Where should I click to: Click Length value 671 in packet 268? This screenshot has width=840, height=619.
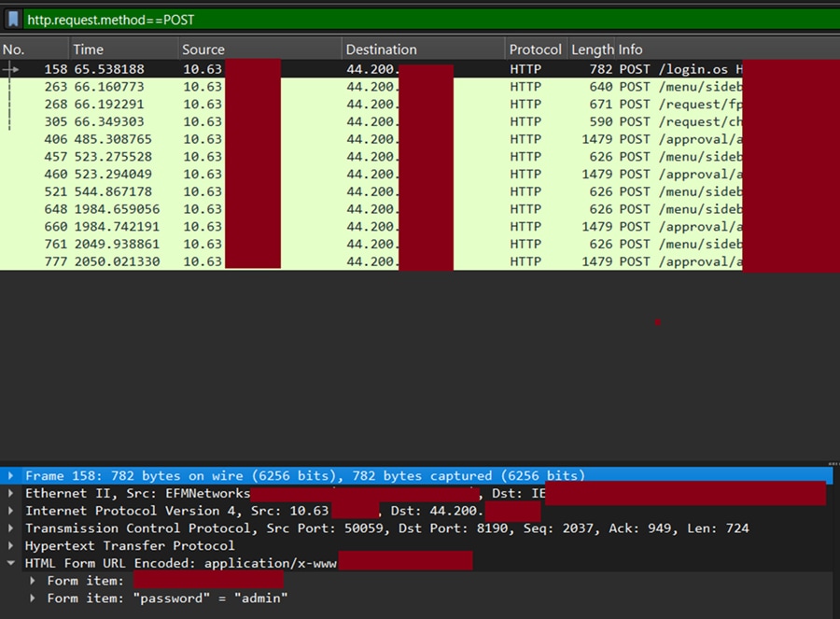click(x=600, y=104)
